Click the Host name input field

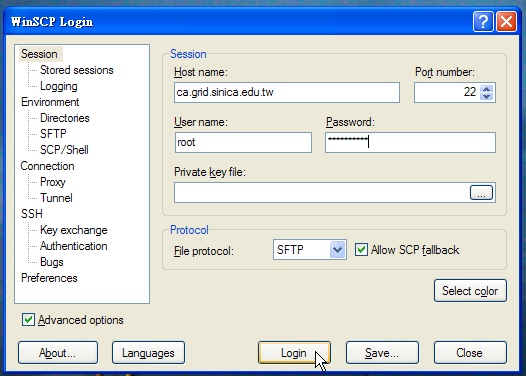coord(287,92)
